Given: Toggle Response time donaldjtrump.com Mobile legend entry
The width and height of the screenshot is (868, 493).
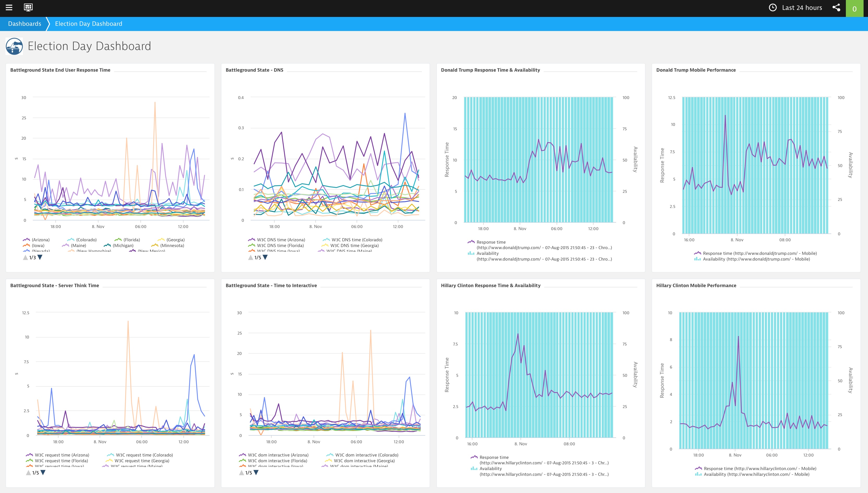Looking at the screenshot, I should 755,253.
